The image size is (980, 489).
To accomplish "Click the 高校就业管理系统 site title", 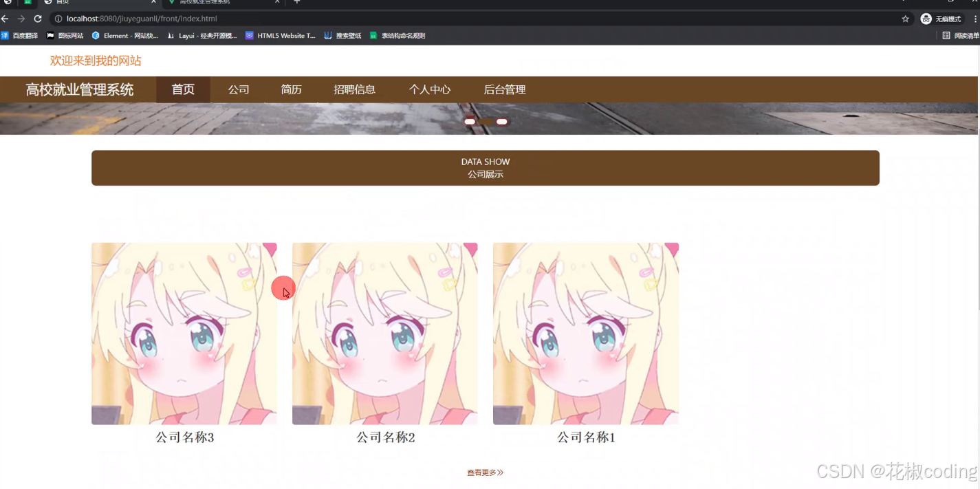I will 80,89.
